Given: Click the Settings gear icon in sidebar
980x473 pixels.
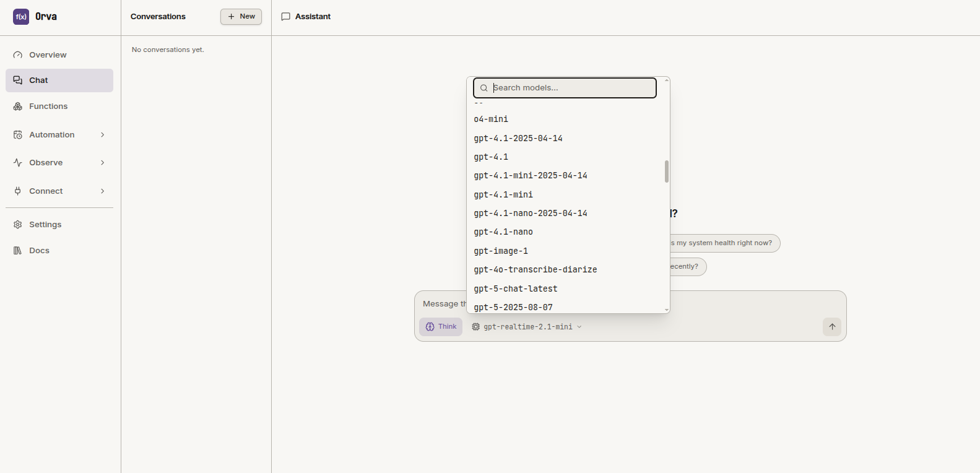Looking at the screenshot, I should [x=18, y=225].
